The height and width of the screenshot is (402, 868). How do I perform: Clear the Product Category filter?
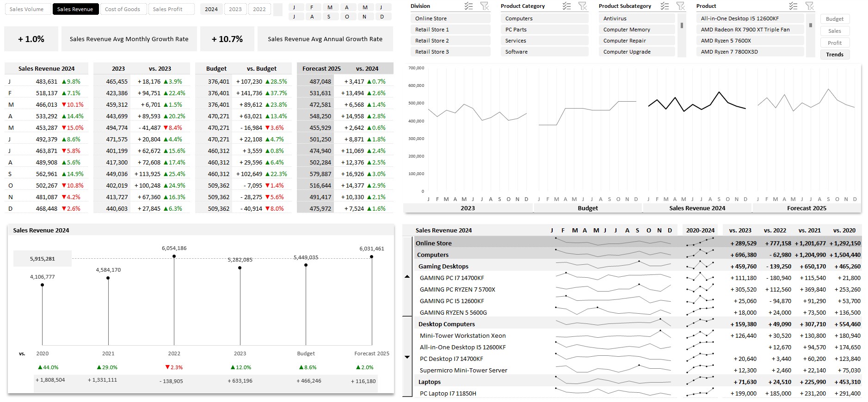pos(583,6)
